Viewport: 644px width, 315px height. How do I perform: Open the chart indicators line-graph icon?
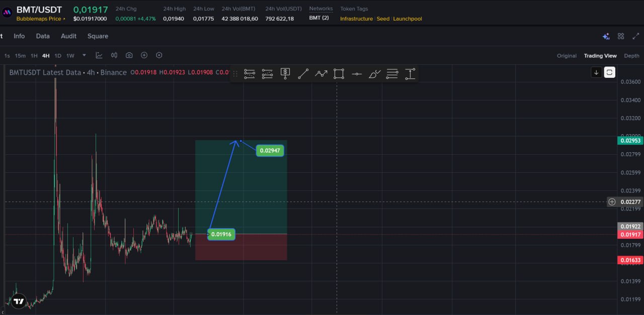[99, 55]
